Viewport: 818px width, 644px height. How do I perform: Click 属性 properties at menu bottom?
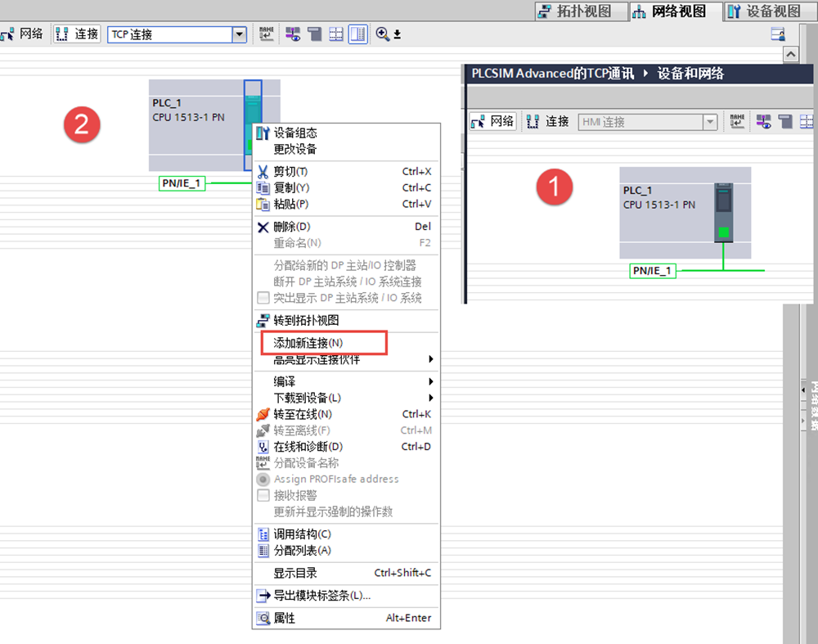285,619
